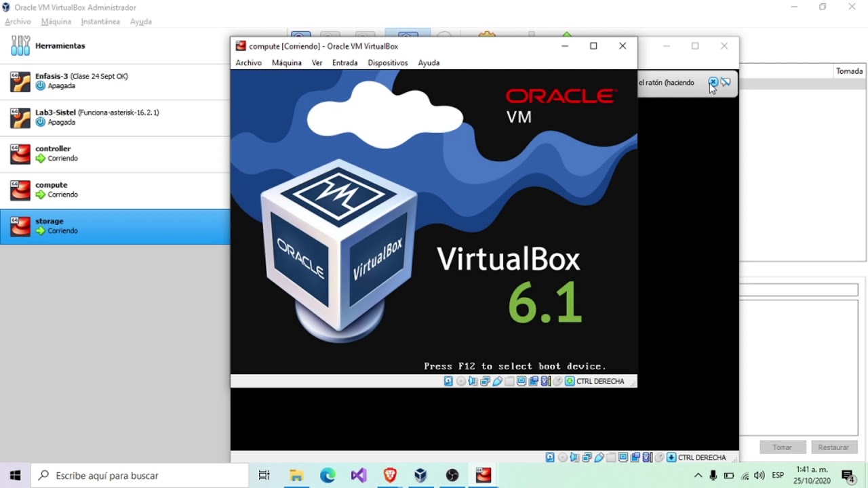This screenshot has height=488, width=868.
Task: Open Ver menu in compute VM window
Action: pyautogui.click(x=317, y=62)
